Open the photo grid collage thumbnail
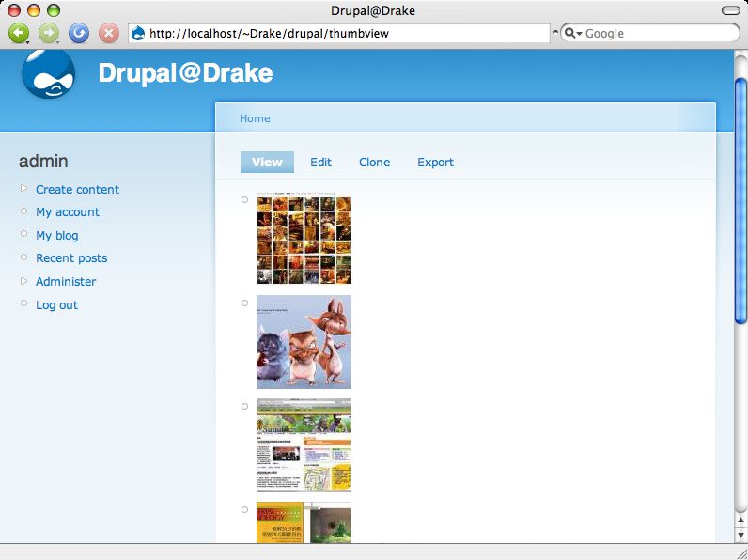Image resolution: width=748 pixels, height=560 pixels. (304, 238)
